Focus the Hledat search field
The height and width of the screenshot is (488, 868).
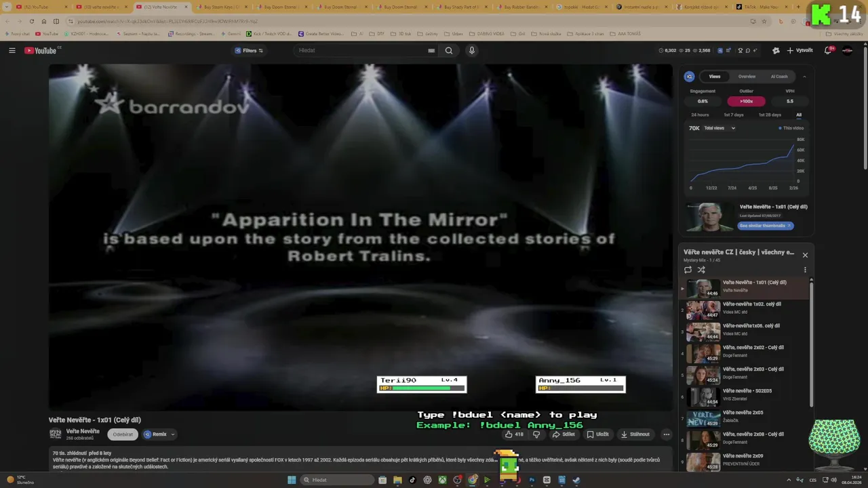click(x=359, y=50)
